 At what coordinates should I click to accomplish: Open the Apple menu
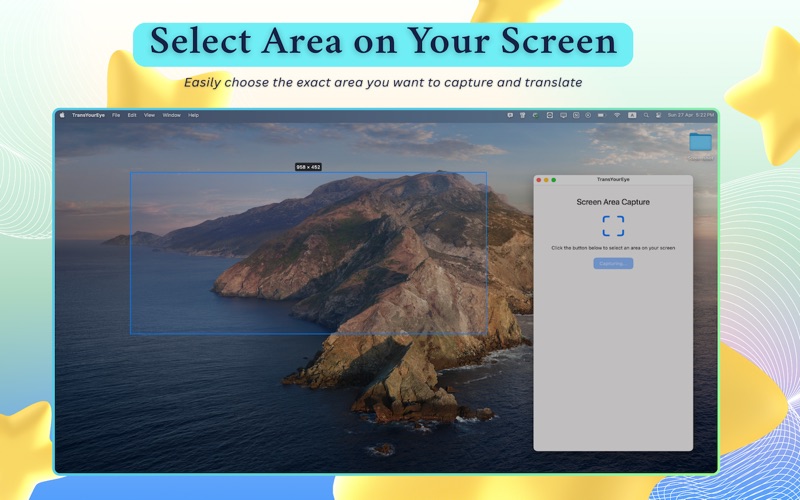(x=62, y=115)
